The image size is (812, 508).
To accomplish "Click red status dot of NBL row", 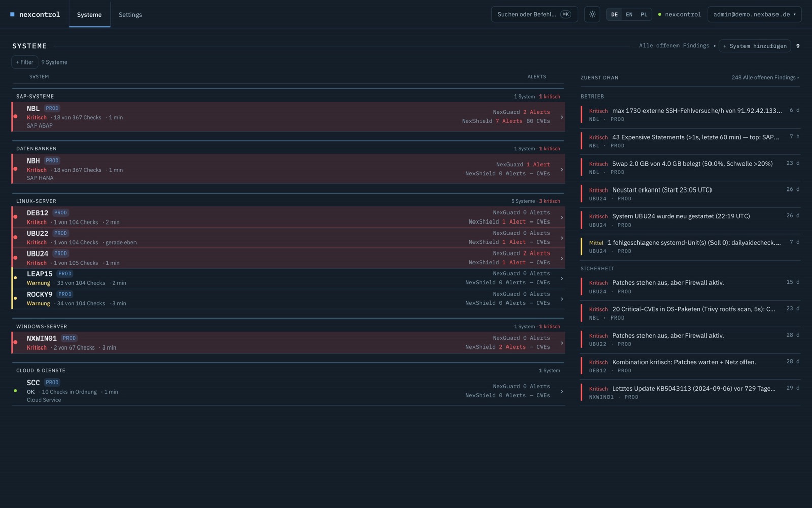I will point(15,116).
